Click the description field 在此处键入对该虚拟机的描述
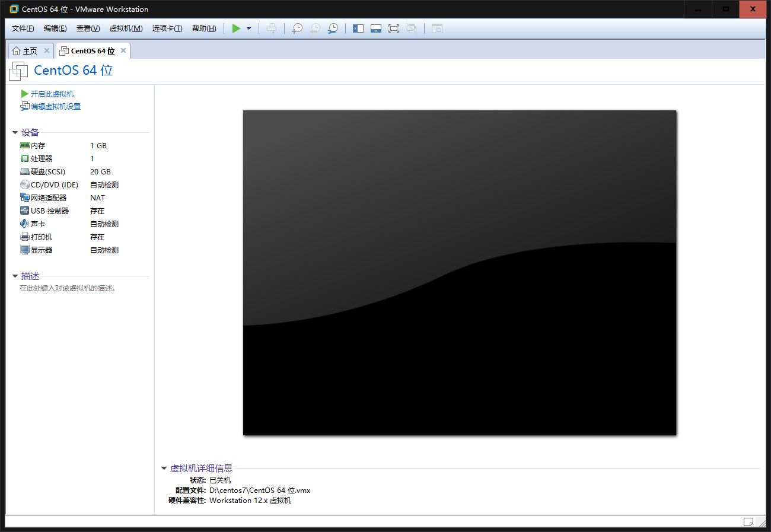Screen dimensions: 771x532 tap(68, 288)
